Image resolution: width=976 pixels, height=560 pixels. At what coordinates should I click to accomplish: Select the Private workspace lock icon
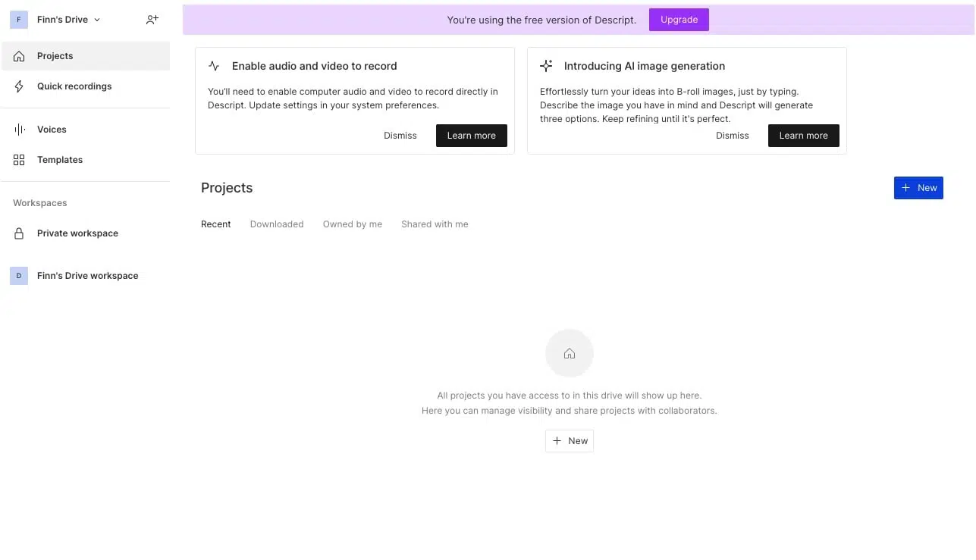click(x=18, y=233)
